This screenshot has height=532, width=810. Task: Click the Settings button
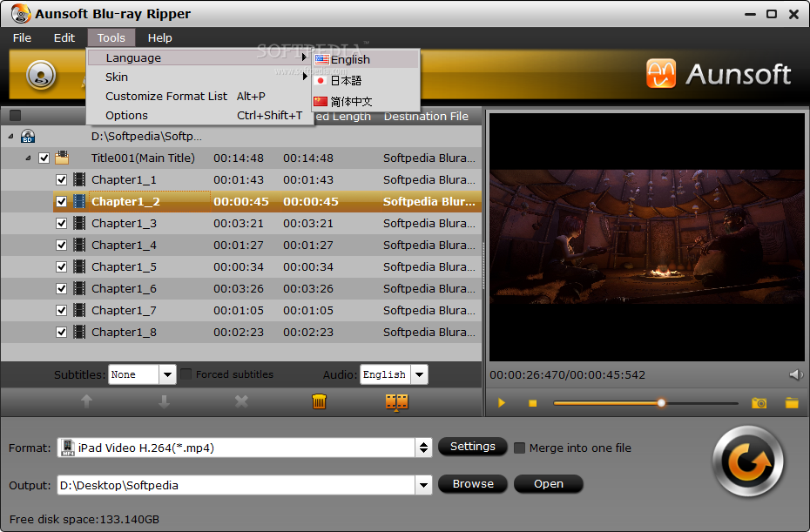point(473,447)
